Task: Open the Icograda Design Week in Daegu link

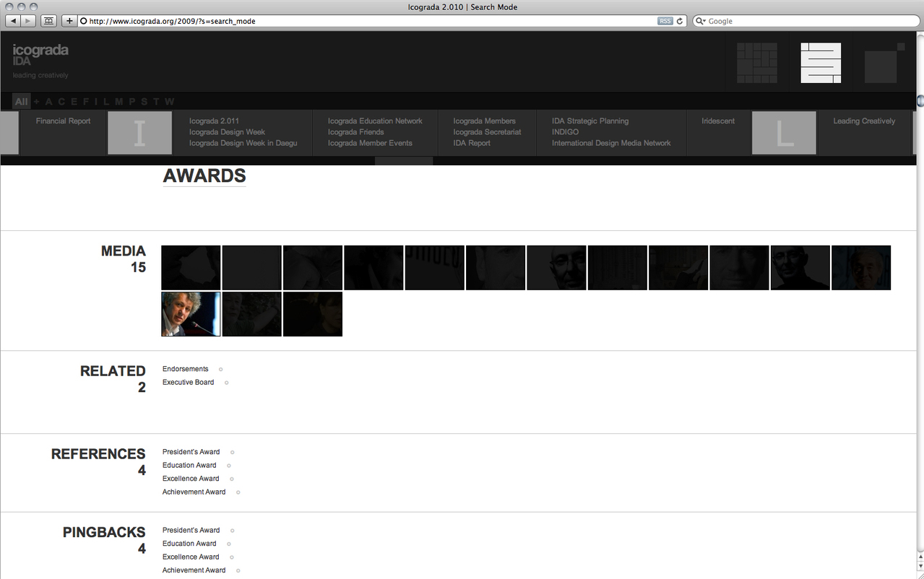Action: click(243, 143)
